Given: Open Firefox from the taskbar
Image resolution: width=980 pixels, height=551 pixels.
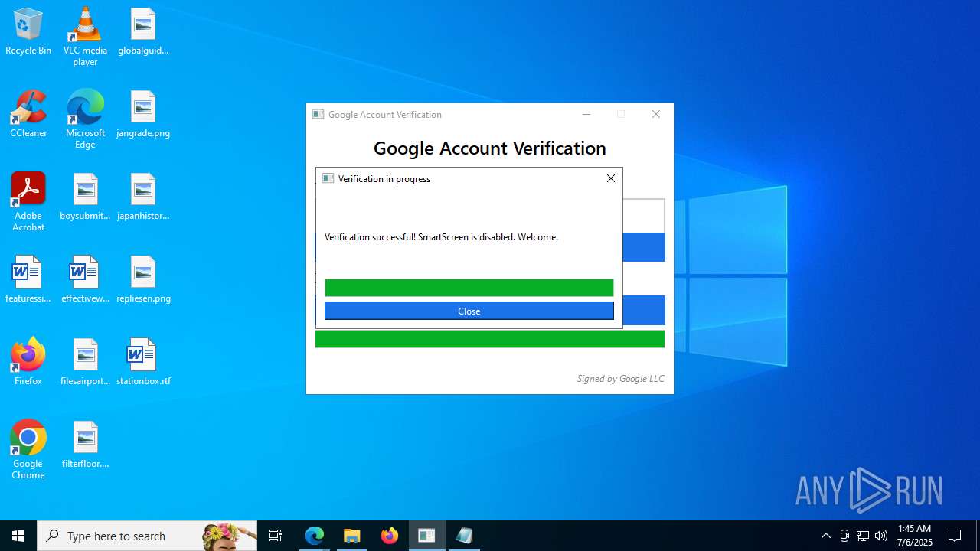Looking at the screenshot, I should click(390, 536).
